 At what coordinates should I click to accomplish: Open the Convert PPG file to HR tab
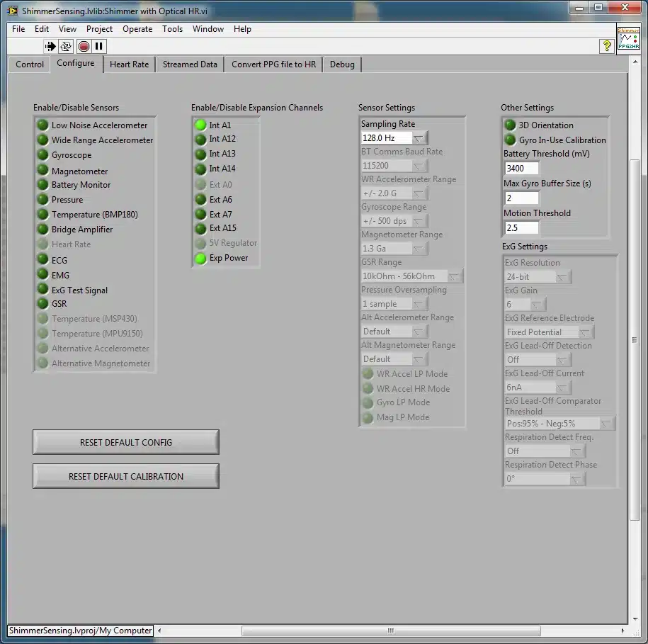pos(273,64)
